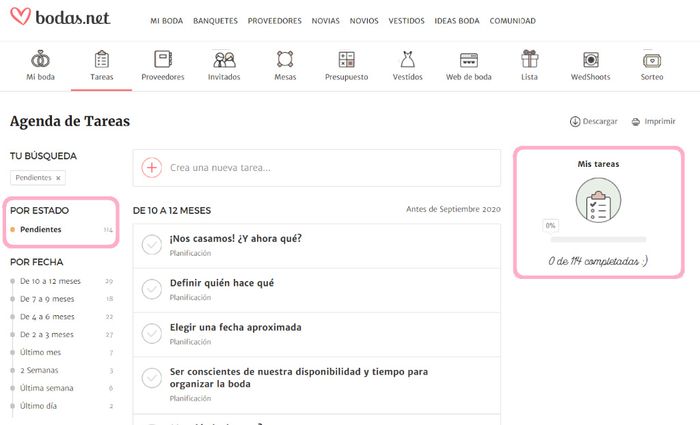The height and width of the screenshot is (425, 700).
Task: Open the PROVEEDORES menu
Action: click(x=275, y=21)
